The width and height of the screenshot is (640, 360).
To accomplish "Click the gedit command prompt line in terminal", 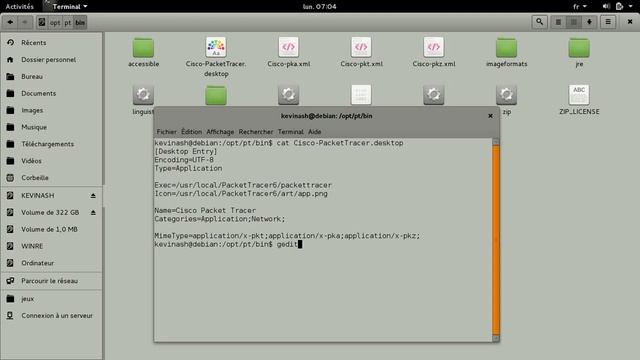I will tap(228, 244).
